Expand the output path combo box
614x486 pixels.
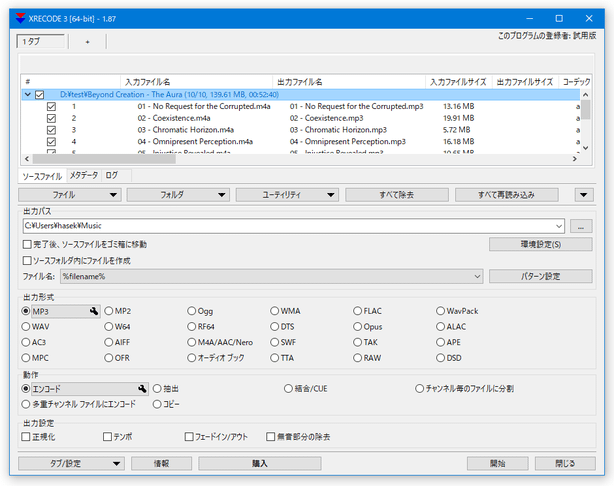pos(559,226)
